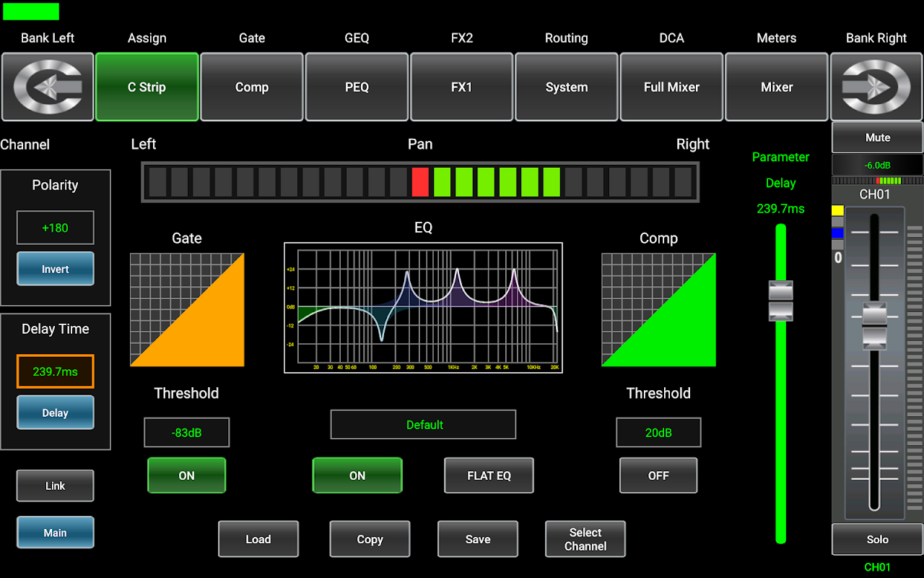Click the -6.0dB level readout
924x578 pixels.
click(x=877, y=165)
